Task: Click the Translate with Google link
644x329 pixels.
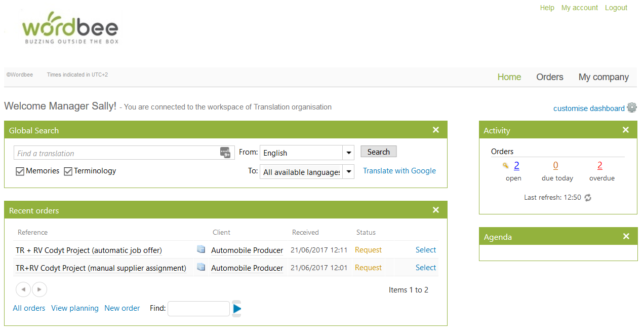Action: (x=399, y=171)
